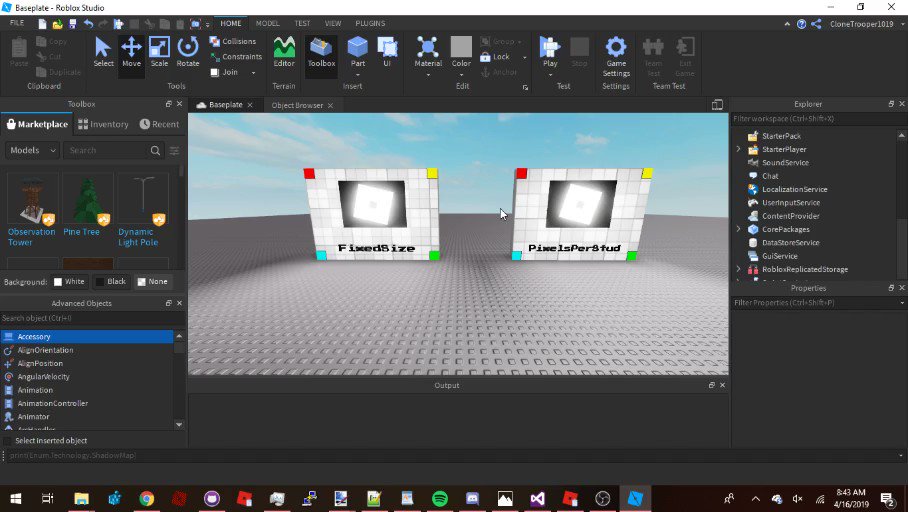This screenshot has width=908, height=512.
Task: Click the New file icon in the quick access bar
Action: [42, 24]
